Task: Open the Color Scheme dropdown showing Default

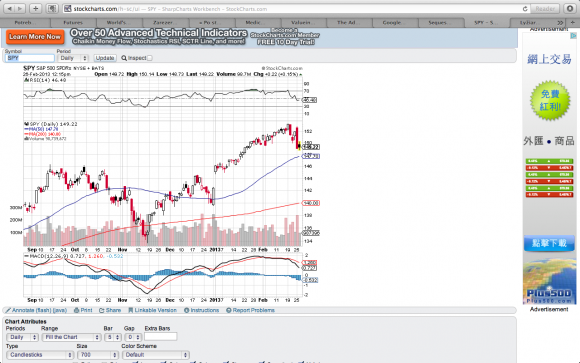Action: point(156,355)
